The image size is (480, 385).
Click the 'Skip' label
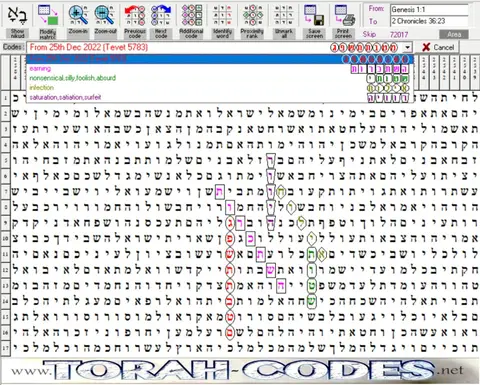[x=369, y=34]
